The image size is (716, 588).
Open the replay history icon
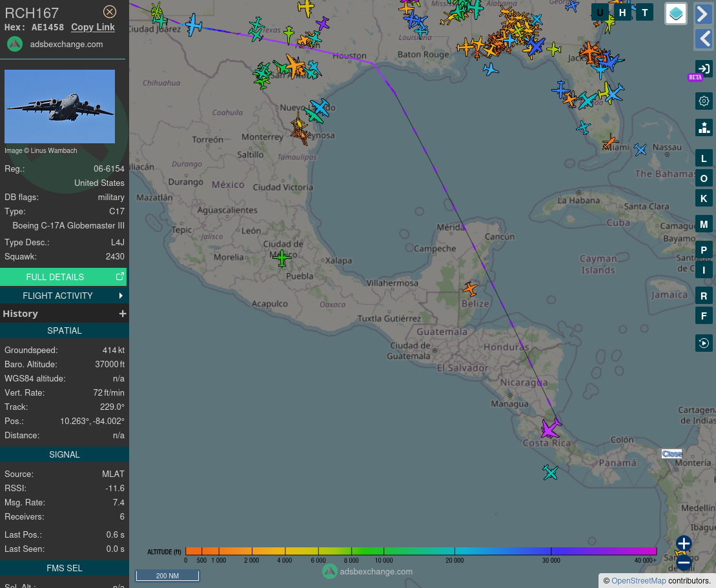704,343
